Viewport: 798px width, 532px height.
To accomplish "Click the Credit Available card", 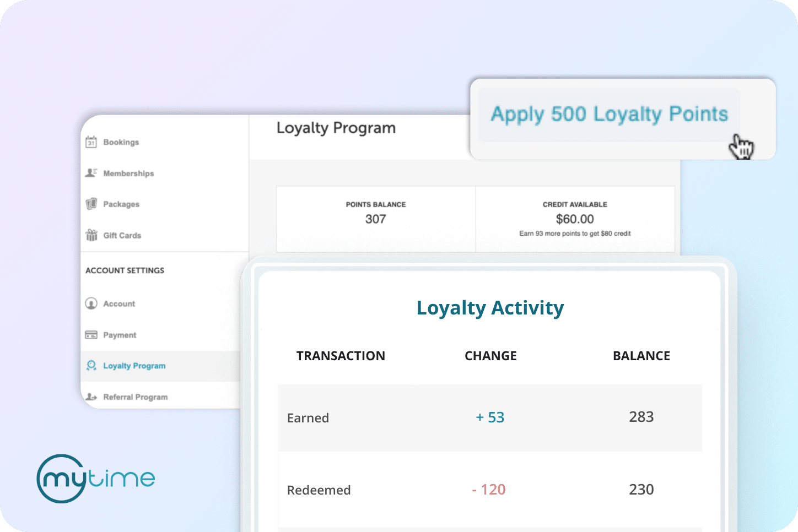I will tap(575, 219).
